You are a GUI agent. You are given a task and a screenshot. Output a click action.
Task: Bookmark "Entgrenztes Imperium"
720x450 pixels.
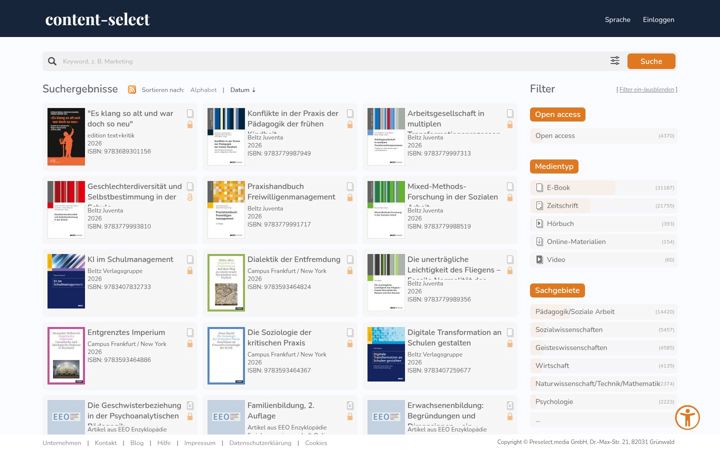190,332
